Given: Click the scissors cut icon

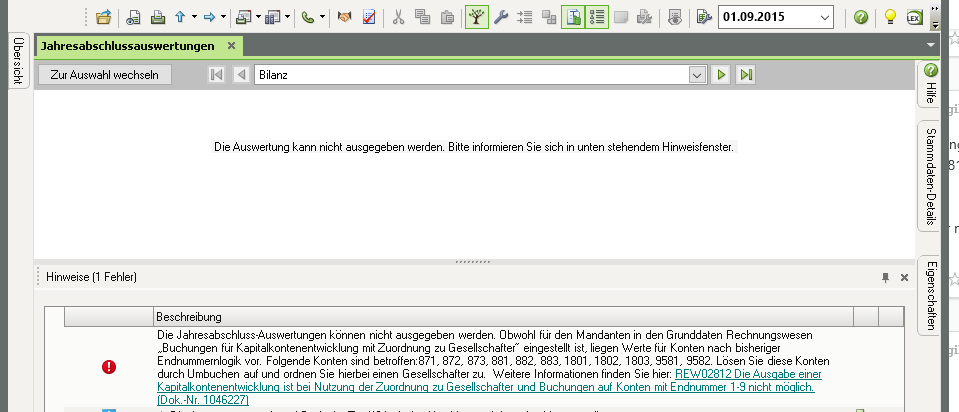Looking at the screenshot, I should click(x=399, y=17).
